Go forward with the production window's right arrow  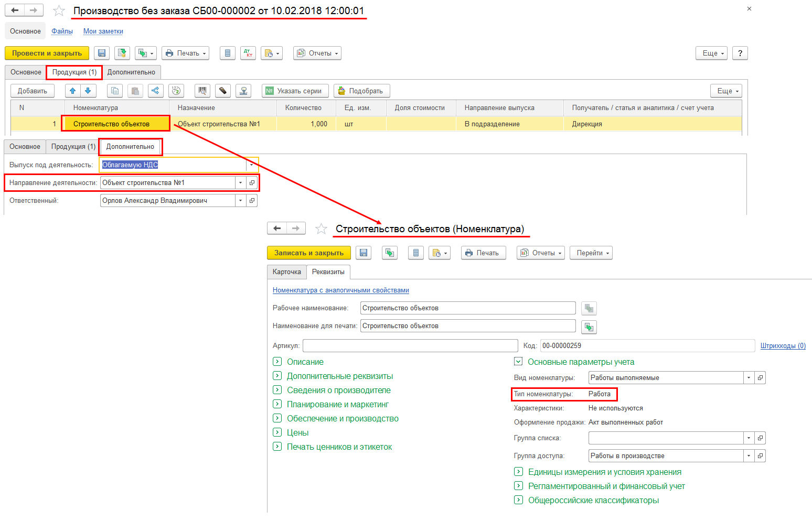click(34, 10)
